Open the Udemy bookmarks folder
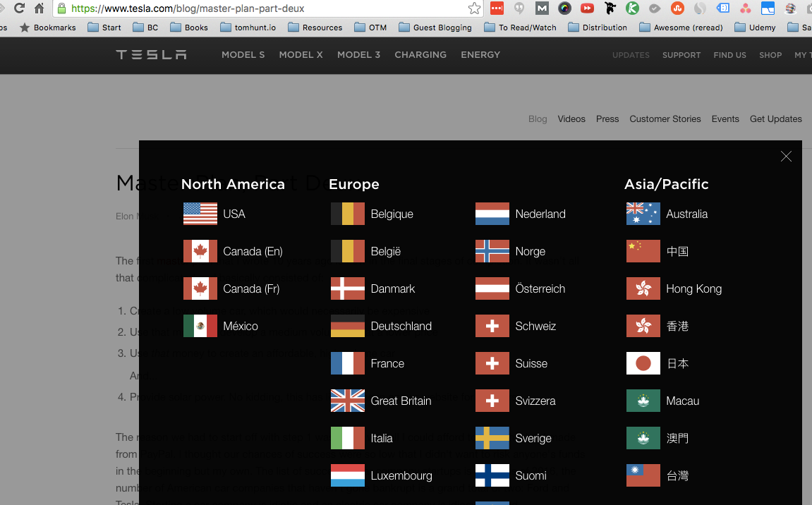 tap(755, 28)
